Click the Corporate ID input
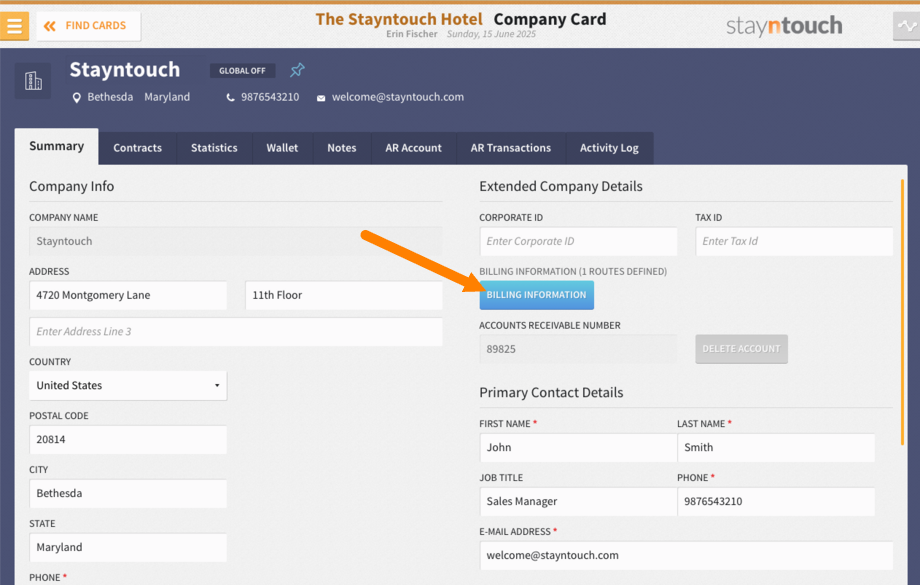The width and height of the screenshot is (920, 585). 578,241
